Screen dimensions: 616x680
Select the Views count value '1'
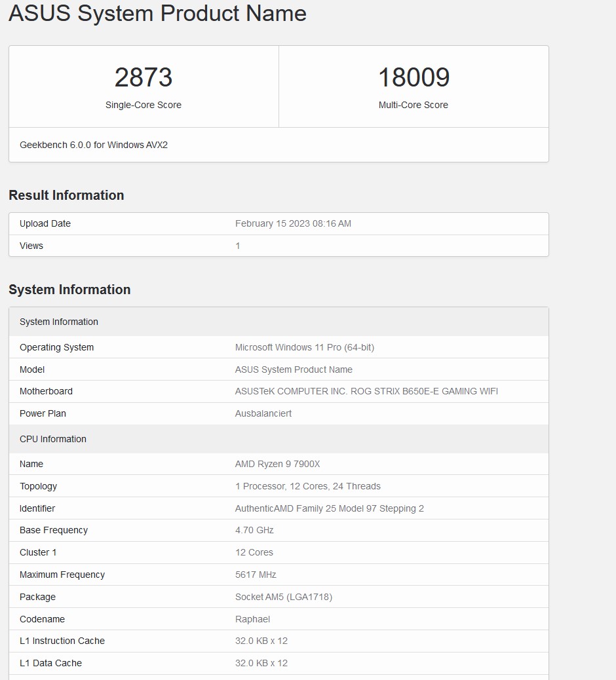pyautogui.click(x=238, y=246)
